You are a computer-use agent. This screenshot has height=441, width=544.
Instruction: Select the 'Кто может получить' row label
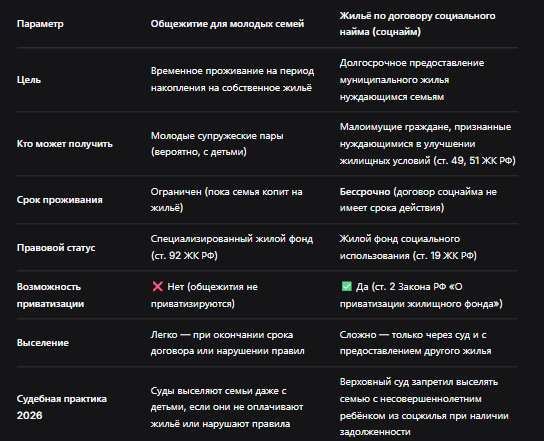tap(65, 144)
